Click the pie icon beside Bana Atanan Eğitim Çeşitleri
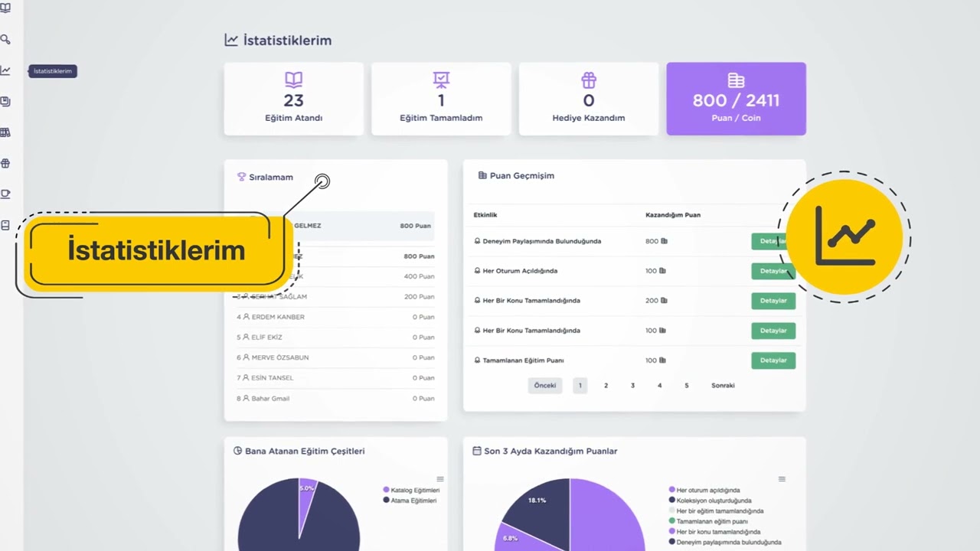Image resolution: width=980 pixels, height=551 pixels. (x=237, y=451)
